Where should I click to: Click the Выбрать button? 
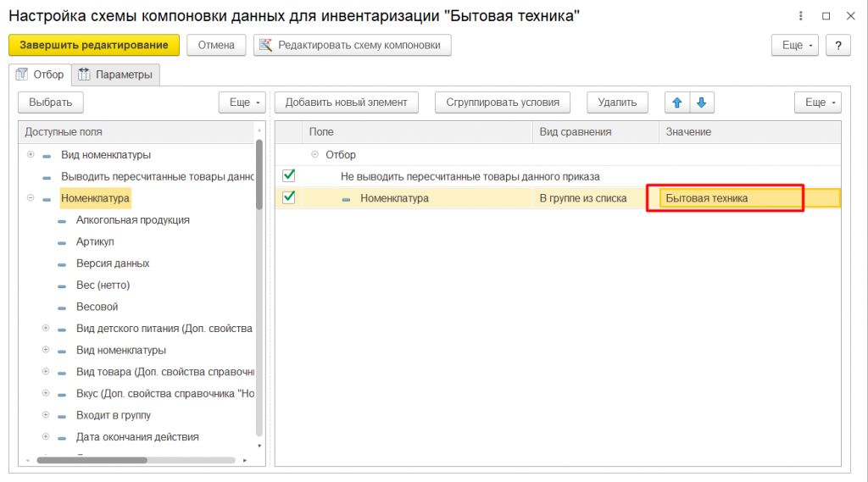click(51, 102)
